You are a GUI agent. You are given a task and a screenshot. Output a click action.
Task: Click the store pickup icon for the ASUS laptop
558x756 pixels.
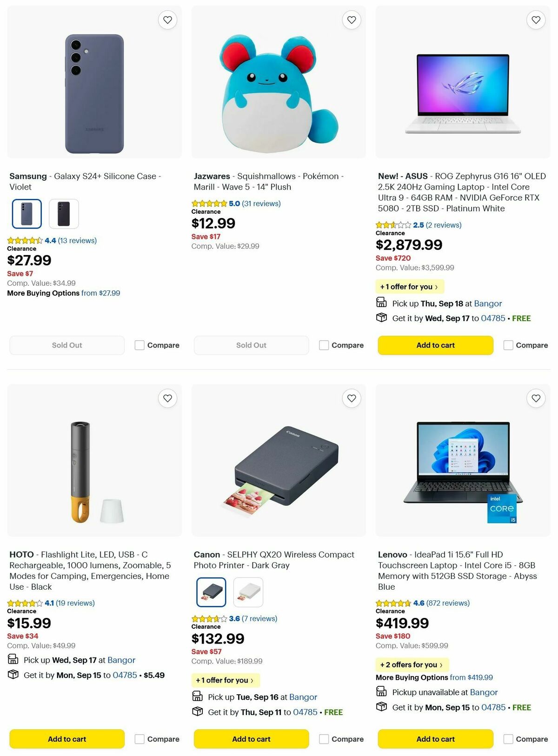coord(381,303)
